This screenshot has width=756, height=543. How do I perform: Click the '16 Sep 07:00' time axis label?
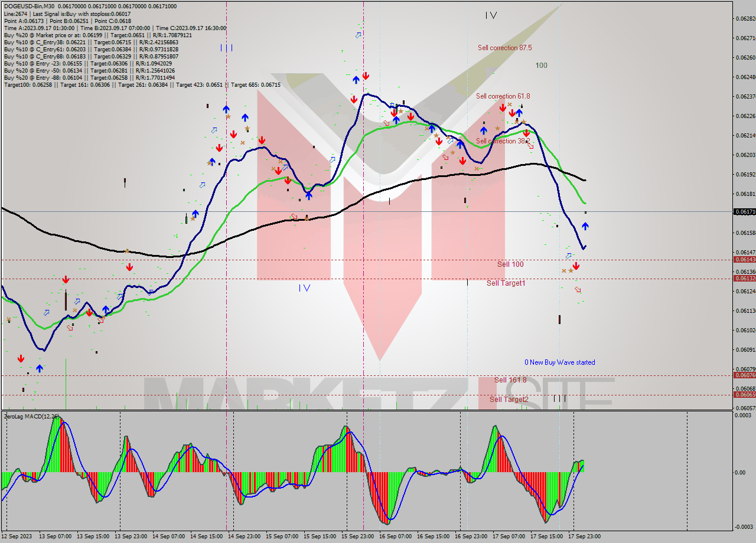(x=395, y=537)
